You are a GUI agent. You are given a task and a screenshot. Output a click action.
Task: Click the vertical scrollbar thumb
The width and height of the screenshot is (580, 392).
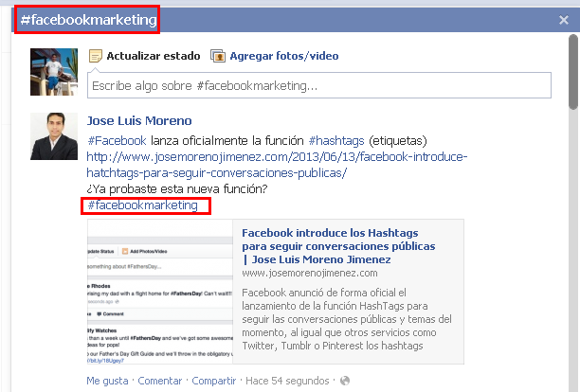[573, 72]
